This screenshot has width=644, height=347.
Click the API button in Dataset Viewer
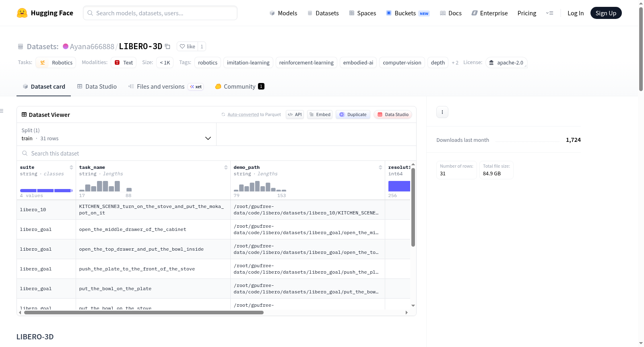point(295,114)
